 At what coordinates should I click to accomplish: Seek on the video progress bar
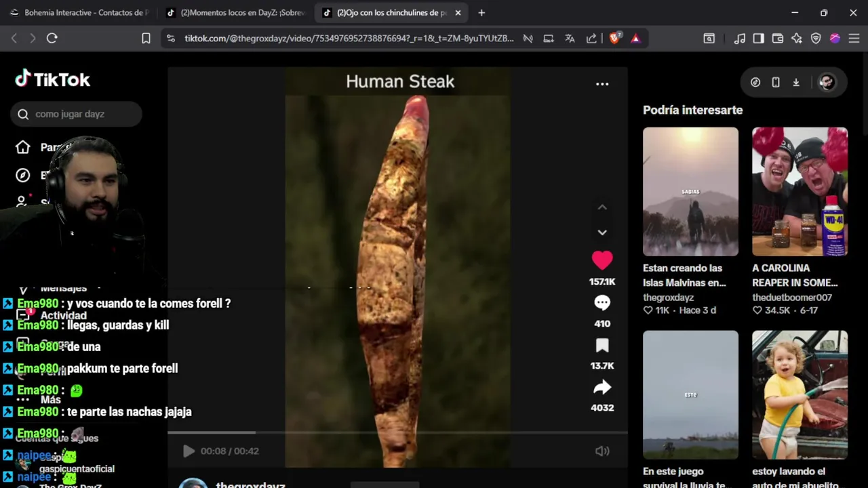[397, 432]
